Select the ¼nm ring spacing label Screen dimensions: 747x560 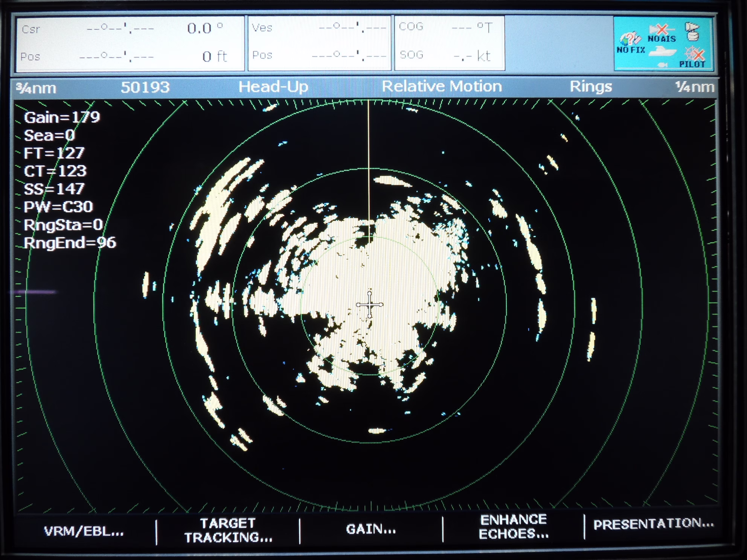[x=694, y=87]
